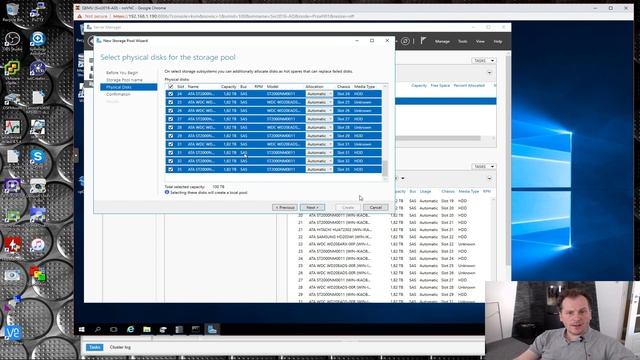The height and width of the screenshot is (360, 640).
Task: Open the Skype desktop icon
Action: (38, 158)
